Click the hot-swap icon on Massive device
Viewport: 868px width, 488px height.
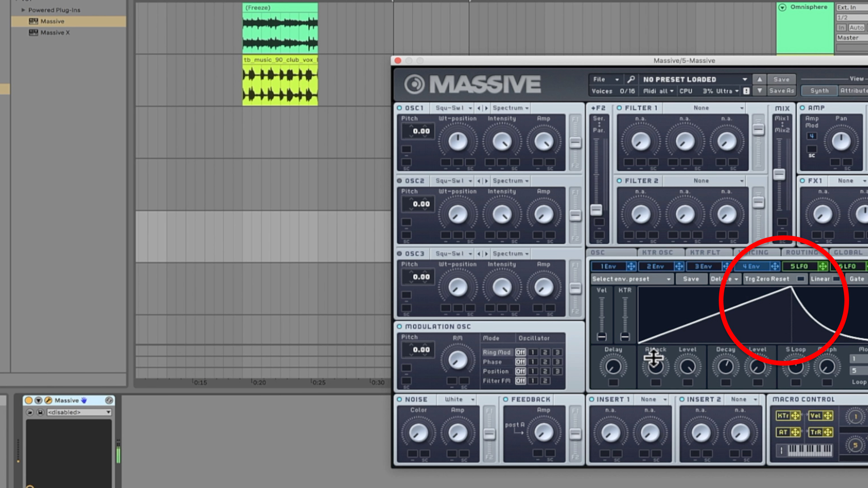[x=109, y=400]
